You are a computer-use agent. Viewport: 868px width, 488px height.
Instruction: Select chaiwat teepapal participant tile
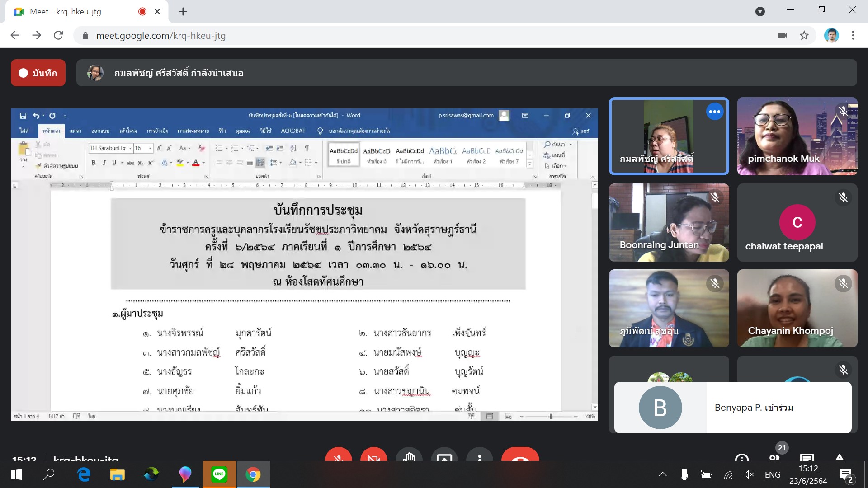(x=797, y=222)
